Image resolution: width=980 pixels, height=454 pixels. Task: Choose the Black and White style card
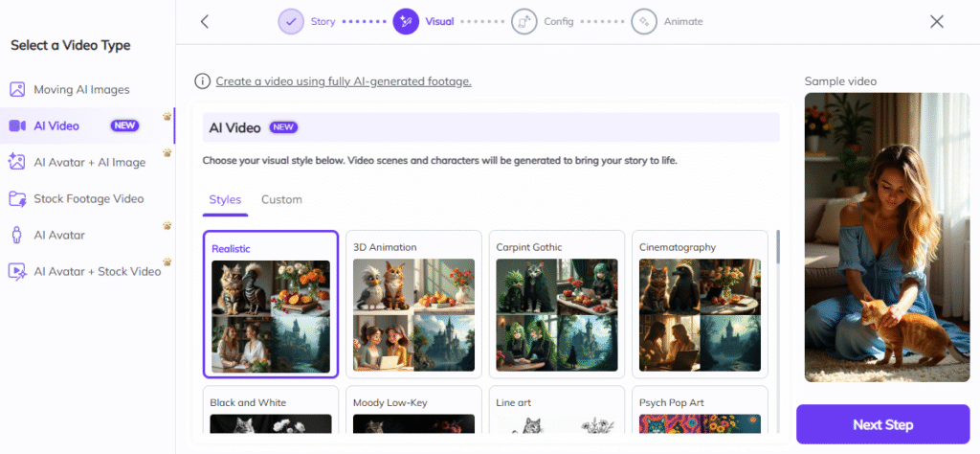pyautogui.click(x=271, y=410)
